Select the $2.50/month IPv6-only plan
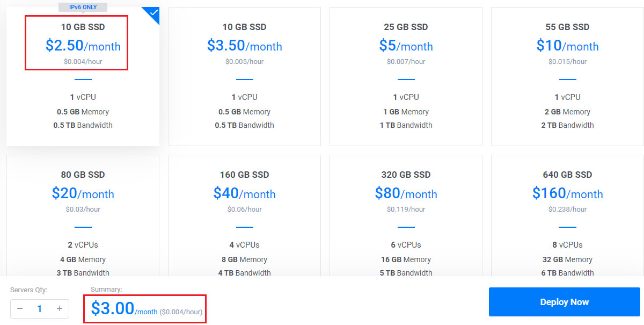This screenshot has height=325, width=644. 83,76
